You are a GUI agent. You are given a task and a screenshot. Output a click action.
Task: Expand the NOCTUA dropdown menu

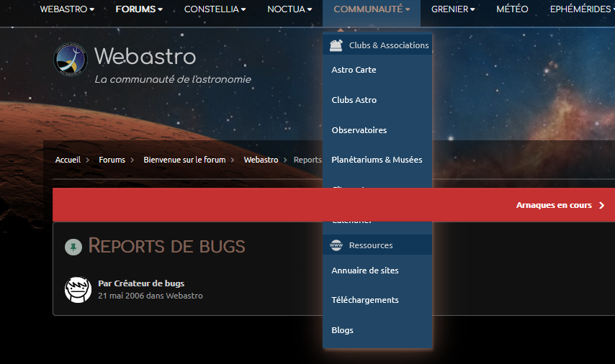(x=289, y=9)
